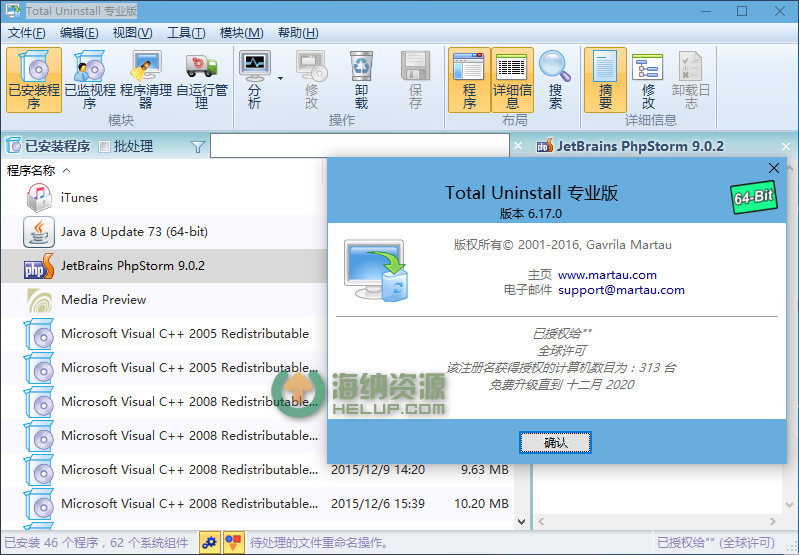Focus the program filter search box
The height and width of the screenshot is (555, 799).
360,146
